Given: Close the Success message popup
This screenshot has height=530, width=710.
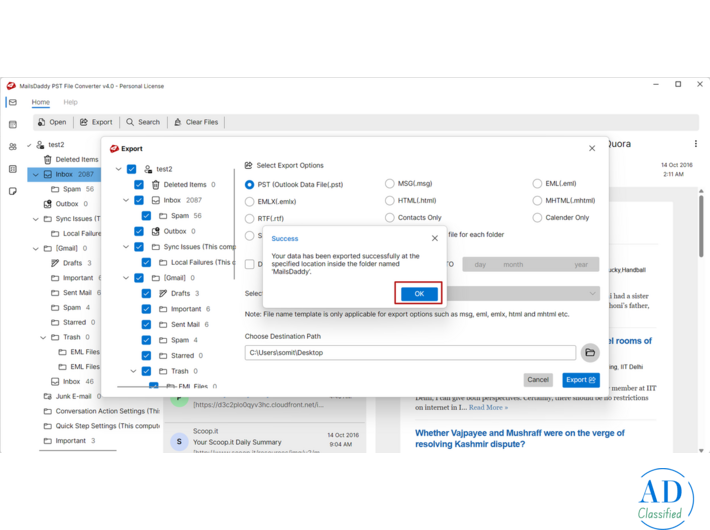Looking at the screenshot, I should (x=435, y=238).
